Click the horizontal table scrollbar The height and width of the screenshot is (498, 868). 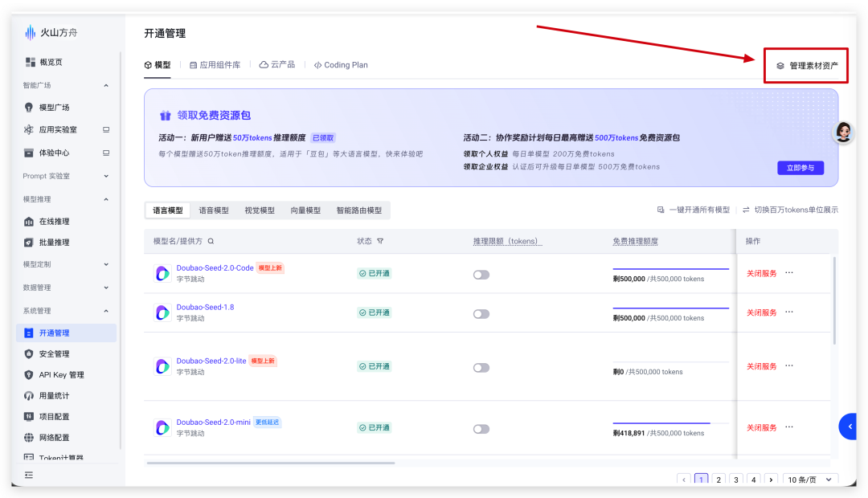pos(271,463)
